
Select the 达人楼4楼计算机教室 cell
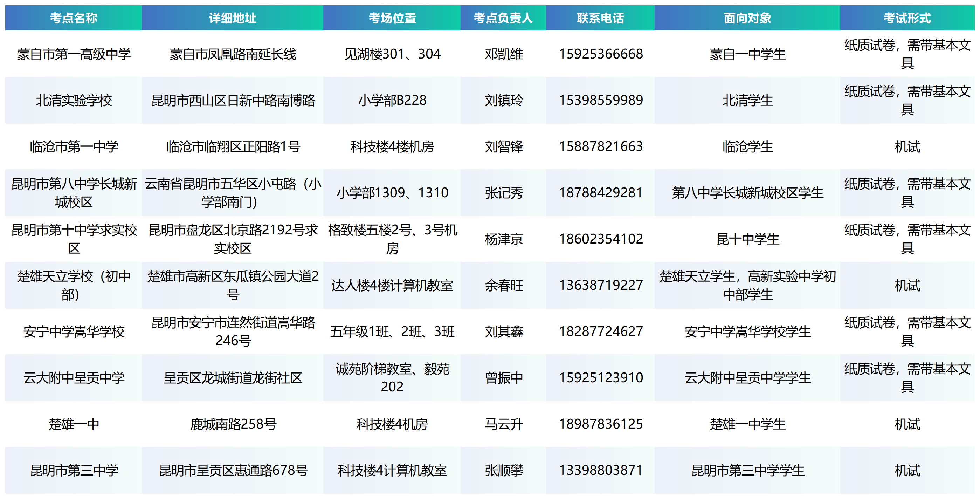coord(392,285)
